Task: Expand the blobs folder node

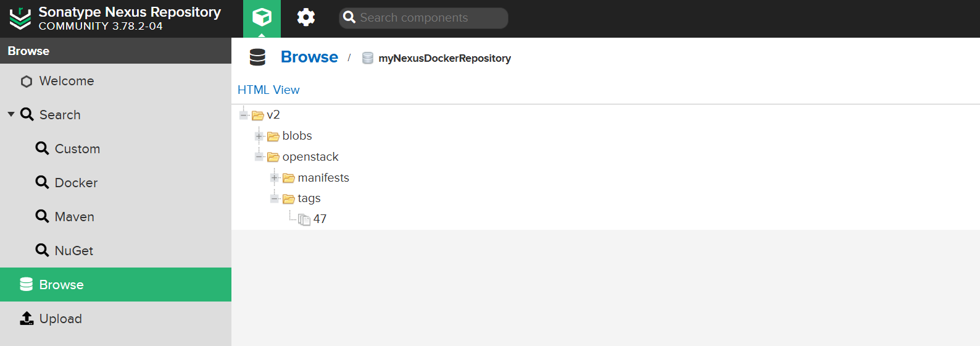Action: (x=259, y=136)
